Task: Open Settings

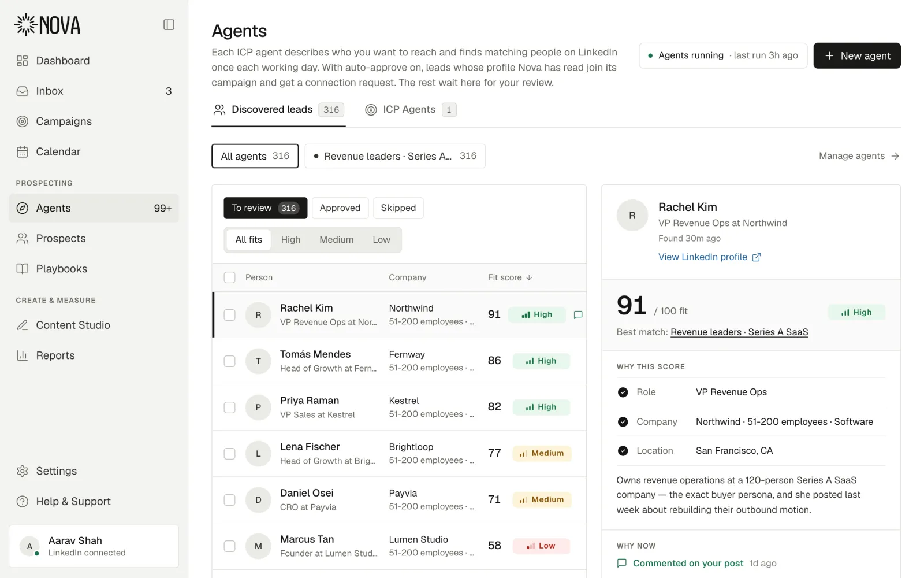Action: (x=94, y=471)
